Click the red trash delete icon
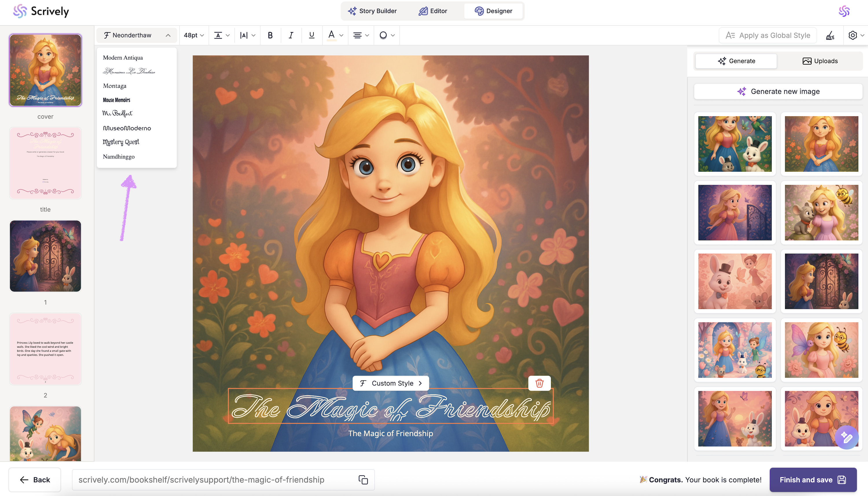868x496 pixels. pos(539,383)
